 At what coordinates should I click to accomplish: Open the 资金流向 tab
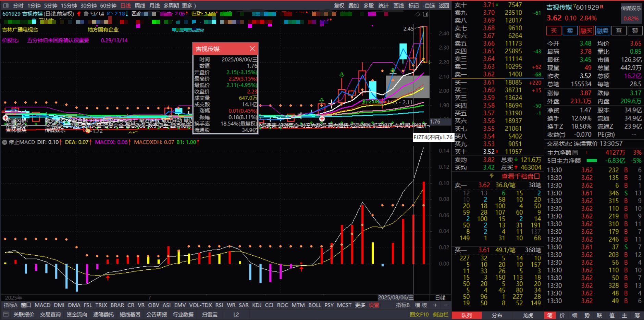(77, 315)
